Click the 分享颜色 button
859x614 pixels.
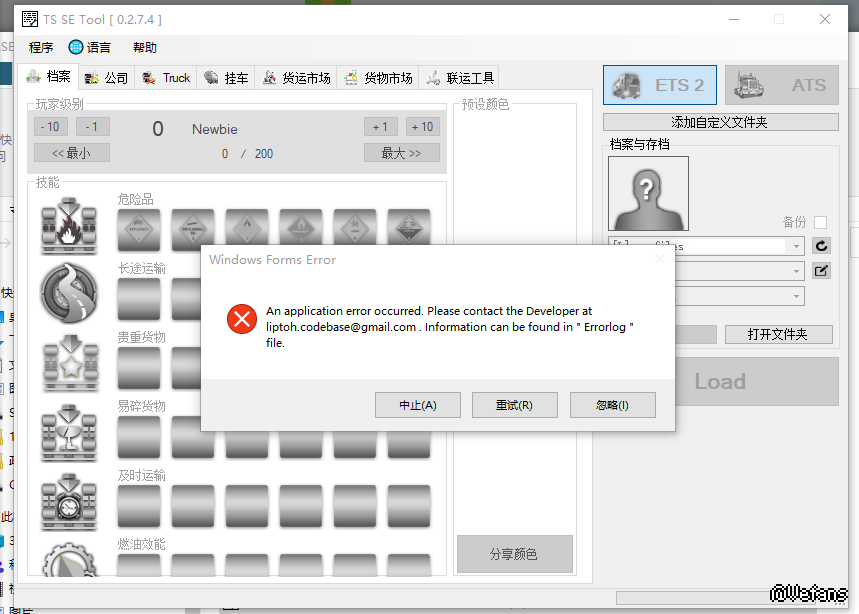click(514, 554)
